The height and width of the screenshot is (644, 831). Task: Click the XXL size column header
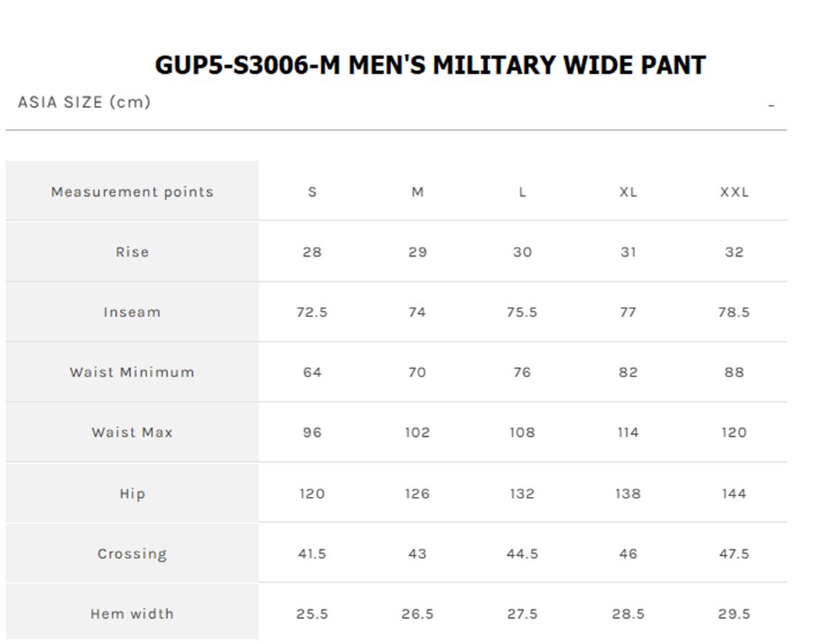[x=734, y=192]
